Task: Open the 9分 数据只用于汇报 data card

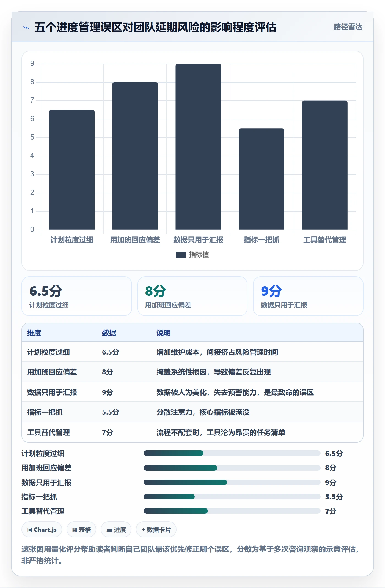Action: pyautogui.click(x=308, y=296)
